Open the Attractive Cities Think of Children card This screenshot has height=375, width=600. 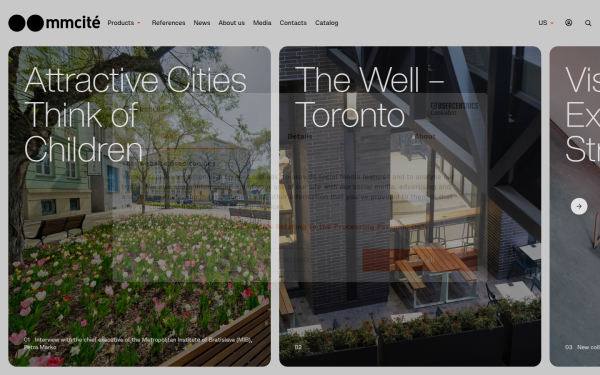[140, 206]
